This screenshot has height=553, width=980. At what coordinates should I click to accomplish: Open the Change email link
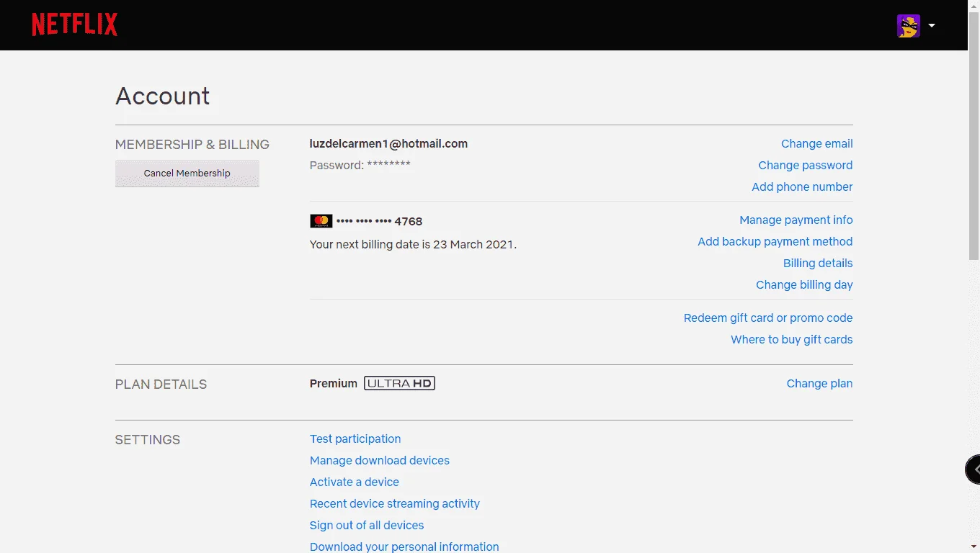pyautogui.click(x=817, y=144)
